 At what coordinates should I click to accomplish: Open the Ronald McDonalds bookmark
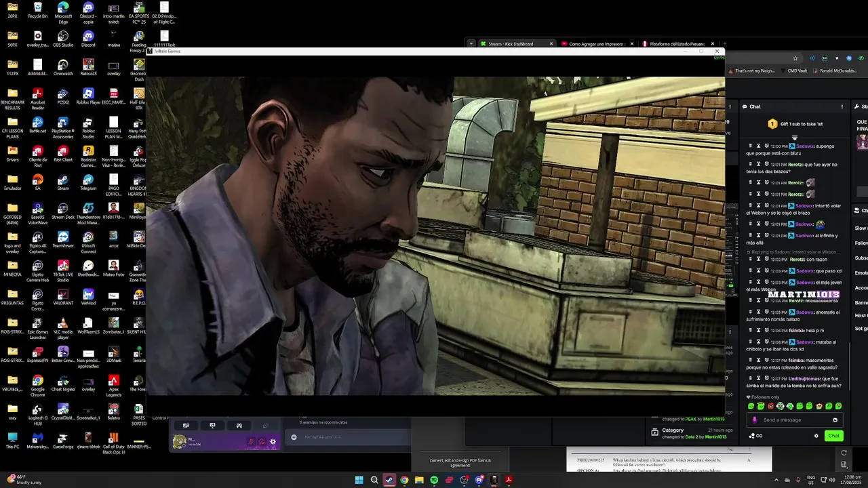[x=835, y=70]
